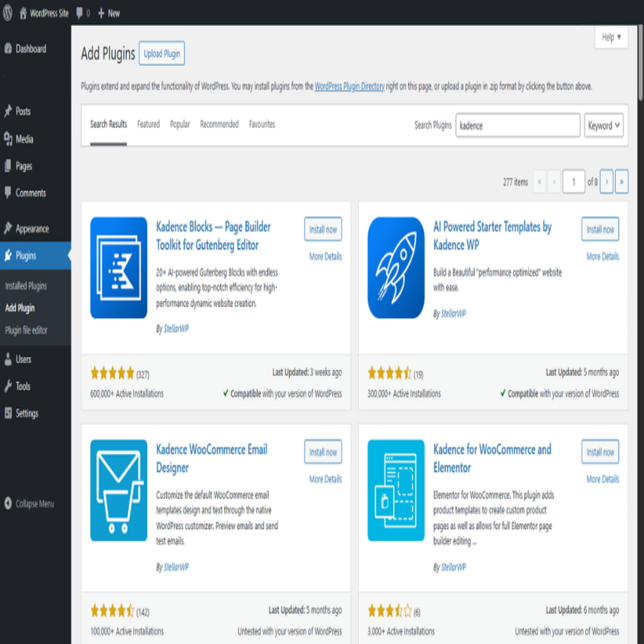Screen dimensions: 644x644
Task: View More Details for Kadence WooCommerce Elementor
Action: click(602, 479)
